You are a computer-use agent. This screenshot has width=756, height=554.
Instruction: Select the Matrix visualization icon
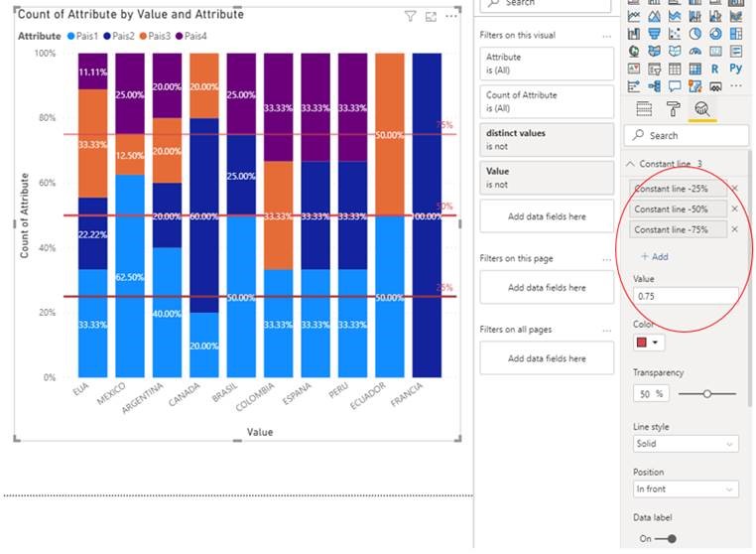694,69
